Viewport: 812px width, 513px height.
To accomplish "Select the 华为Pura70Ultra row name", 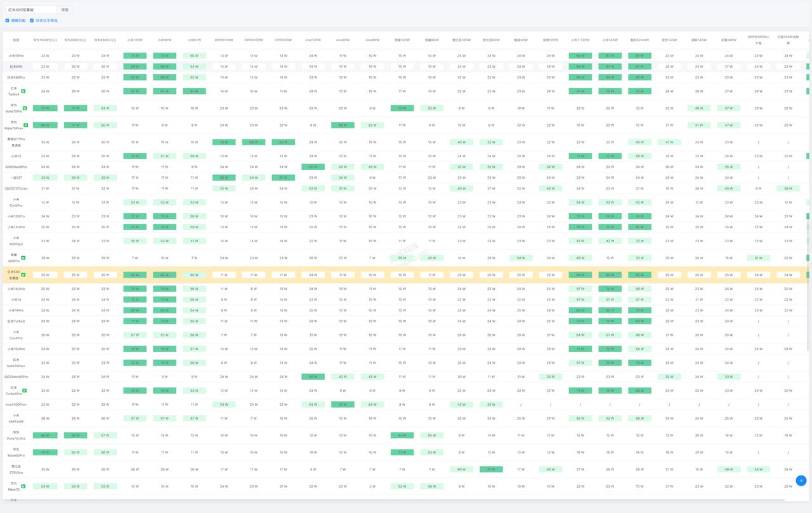I will pyautogui.click(x=16, y=436).
